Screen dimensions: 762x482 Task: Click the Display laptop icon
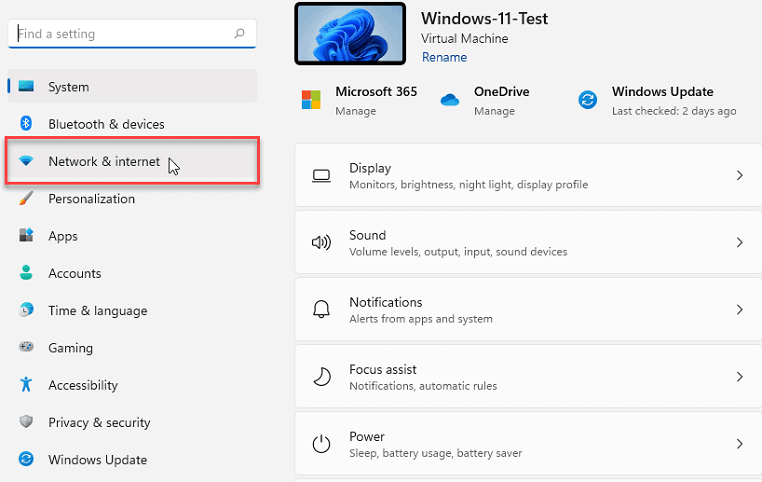coord(321,175)
